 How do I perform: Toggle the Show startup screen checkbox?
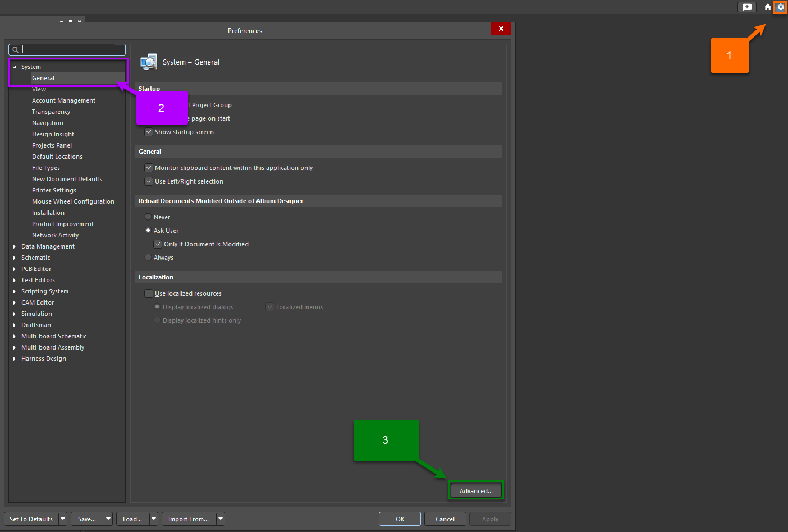(x=149, y=132)
